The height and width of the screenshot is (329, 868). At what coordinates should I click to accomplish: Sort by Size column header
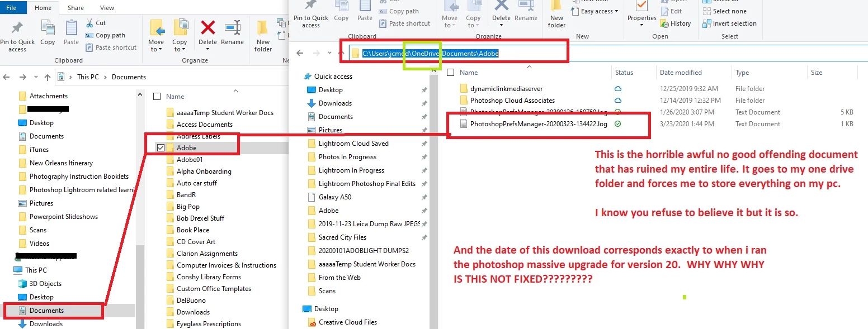tap(832, 73)
